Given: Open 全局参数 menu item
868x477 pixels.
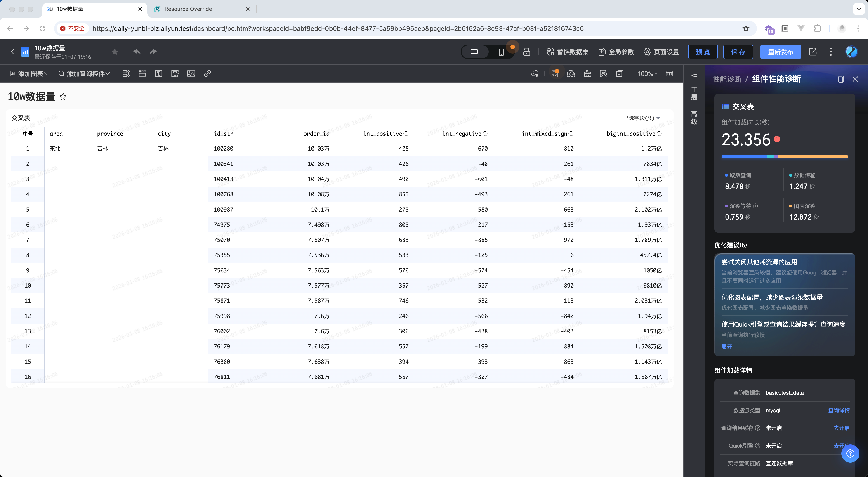Looking at the screenshot, I should (616, 52).
